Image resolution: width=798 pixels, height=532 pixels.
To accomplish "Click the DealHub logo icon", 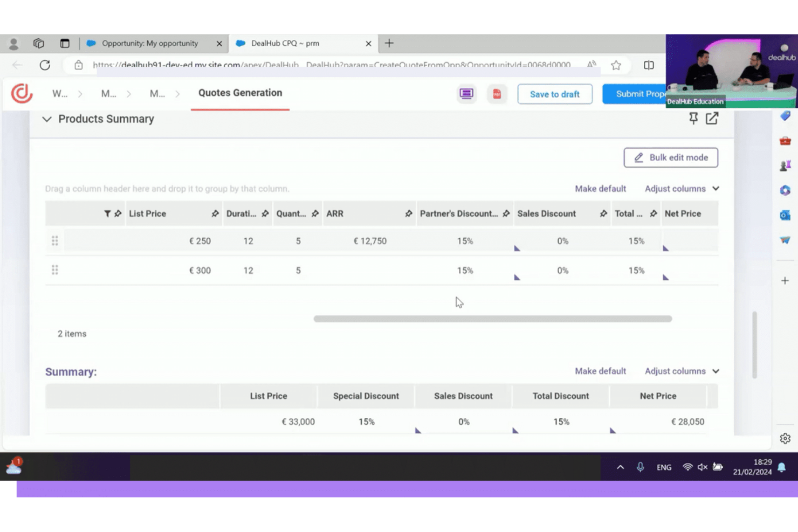I will [22, 93].
